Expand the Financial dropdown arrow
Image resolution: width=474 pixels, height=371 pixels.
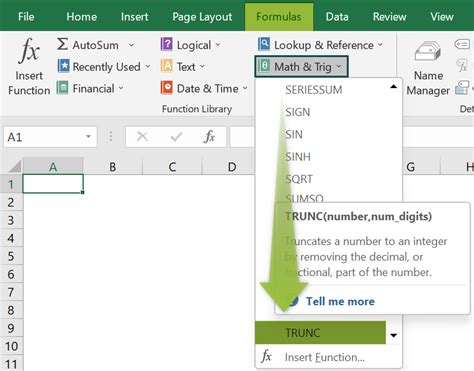pos(121,88)
